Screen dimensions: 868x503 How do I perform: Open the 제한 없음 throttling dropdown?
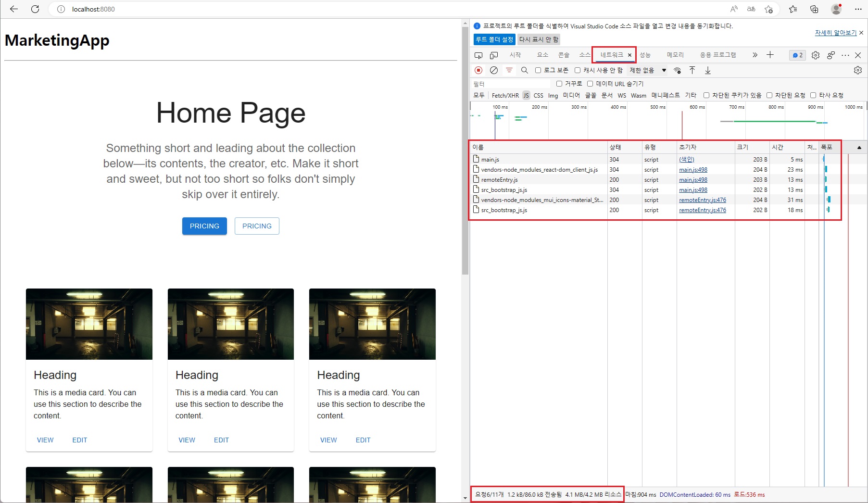point(648,70)
